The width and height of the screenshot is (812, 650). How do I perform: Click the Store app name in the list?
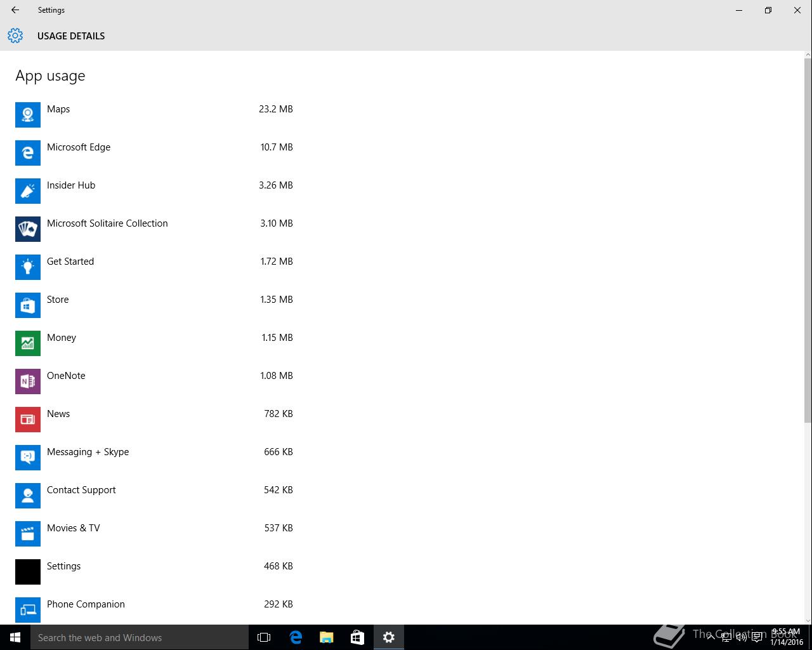tap(58, 300)
